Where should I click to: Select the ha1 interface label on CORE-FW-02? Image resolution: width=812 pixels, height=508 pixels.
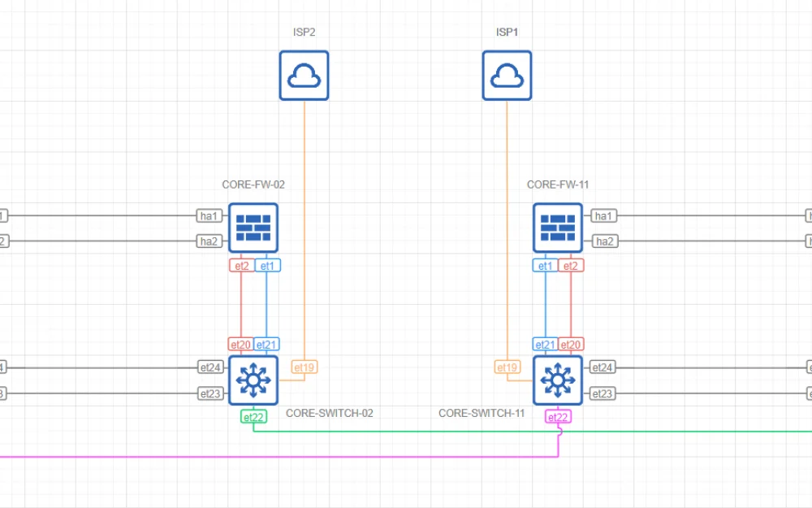(x=209, y=215)
